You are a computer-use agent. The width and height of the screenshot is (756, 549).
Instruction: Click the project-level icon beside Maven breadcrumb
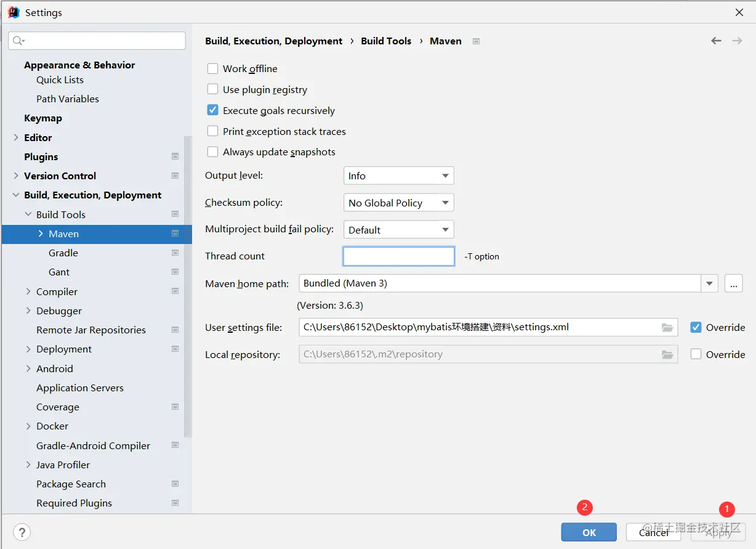(476, 41)
